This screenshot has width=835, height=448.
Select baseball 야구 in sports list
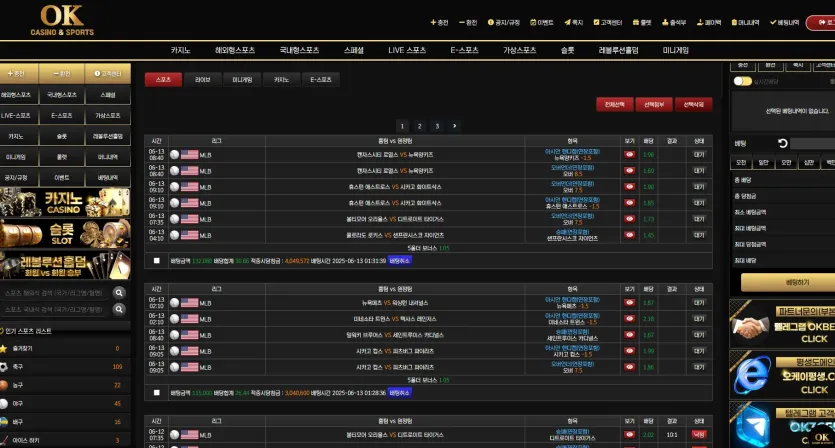[65, 404]
